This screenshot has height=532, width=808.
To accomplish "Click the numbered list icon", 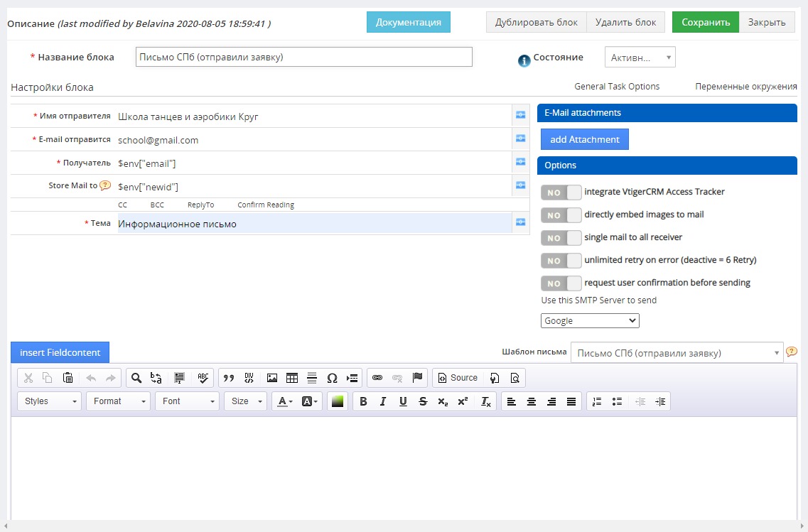I will pyautogui.click(x=597, y=401).
